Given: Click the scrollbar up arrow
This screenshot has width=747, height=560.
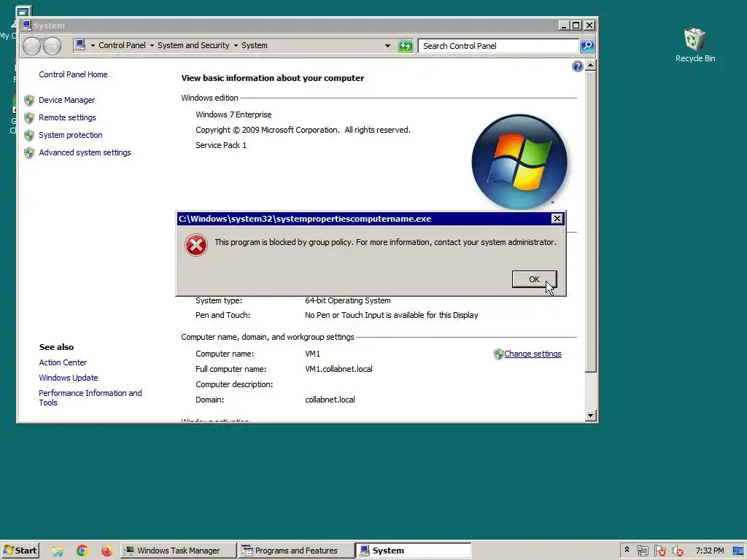Looking at the screenshot, I should [591, 65].
